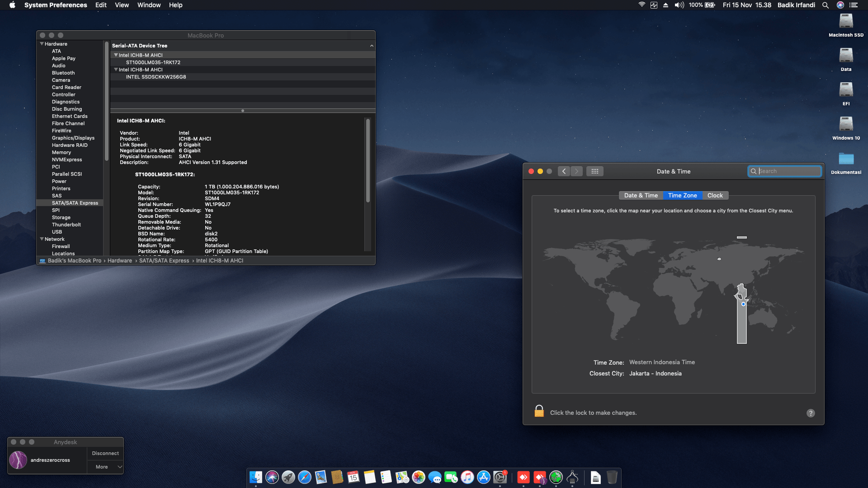This screenshot has width=868, height=488.
Task: Open System Preferences gear in dock
Action: point(500,477)
